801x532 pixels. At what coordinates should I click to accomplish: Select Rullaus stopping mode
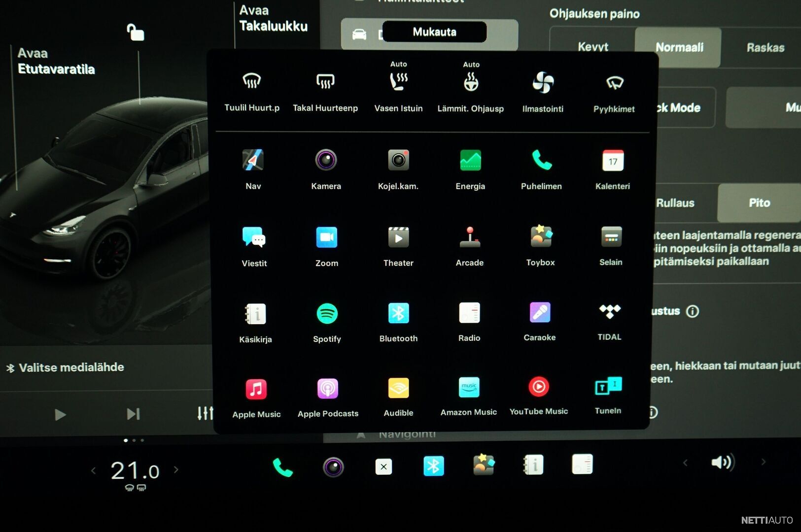click(x=675, y=203)
